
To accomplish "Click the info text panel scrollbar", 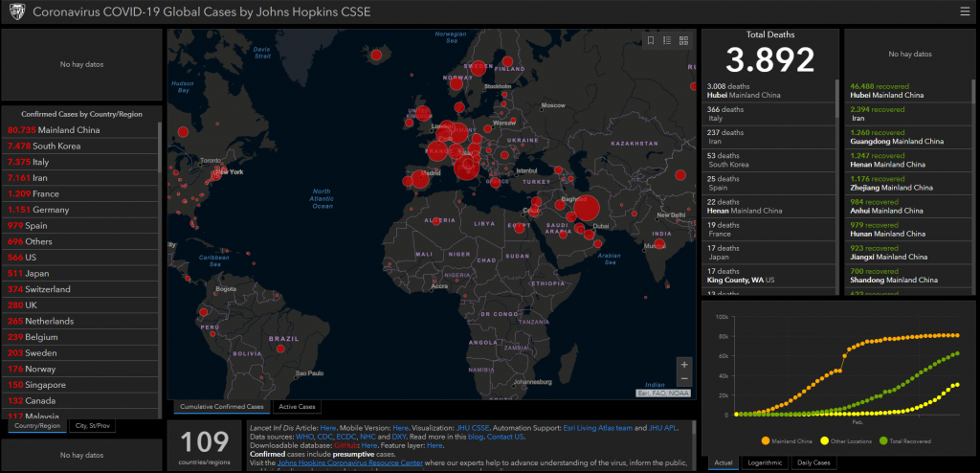I will pos(693,428).
